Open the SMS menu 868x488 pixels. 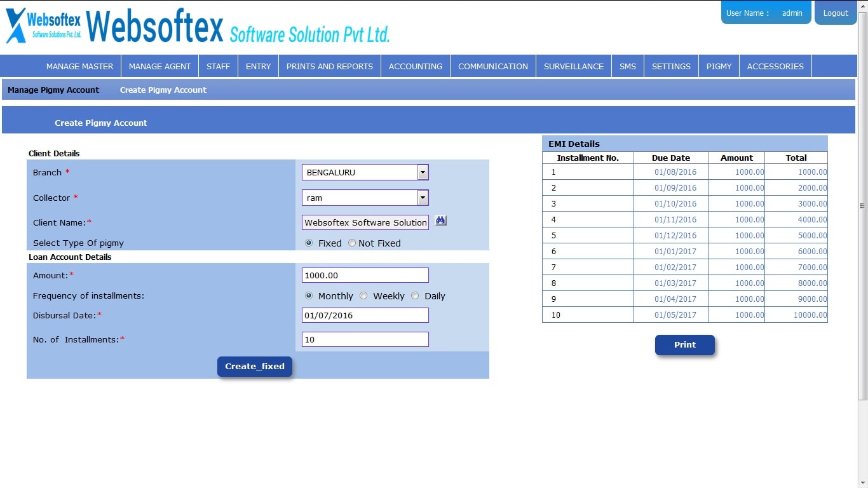628,66
